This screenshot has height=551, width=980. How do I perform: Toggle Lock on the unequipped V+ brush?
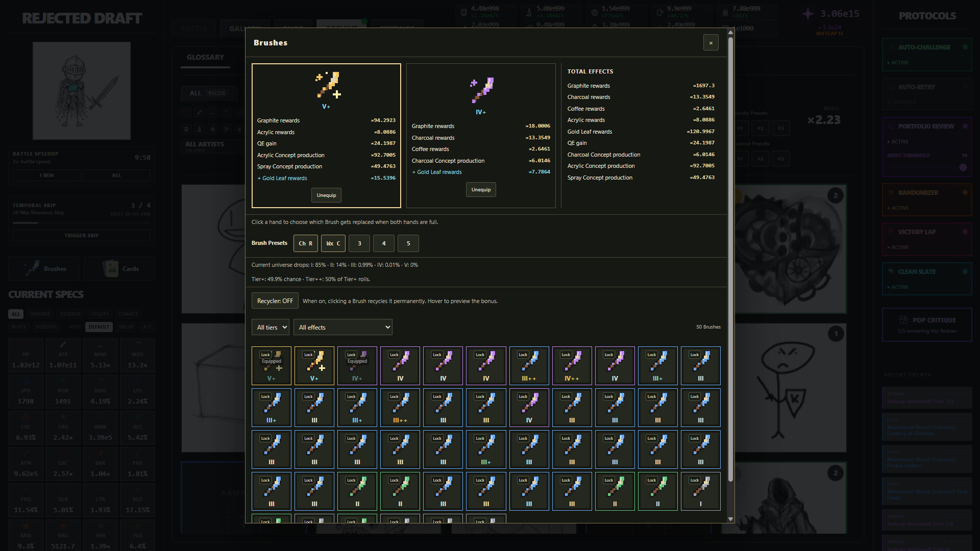pyautogui.click(x=308, y=355)
